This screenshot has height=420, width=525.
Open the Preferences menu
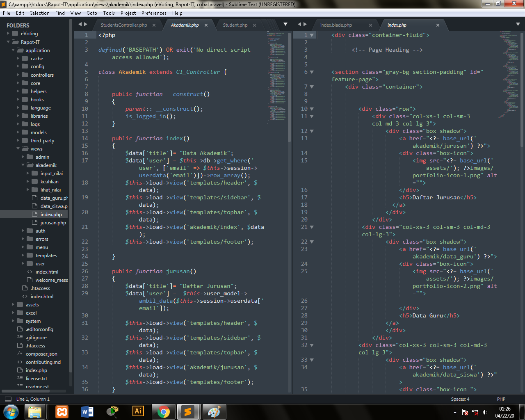[x=154, y=13]
